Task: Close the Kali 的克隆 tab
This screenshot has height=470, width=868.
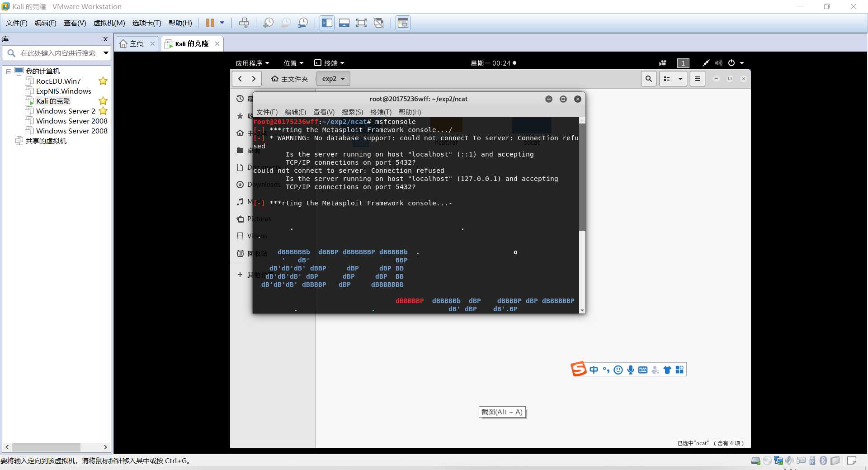Action: [x=217, y=43]
